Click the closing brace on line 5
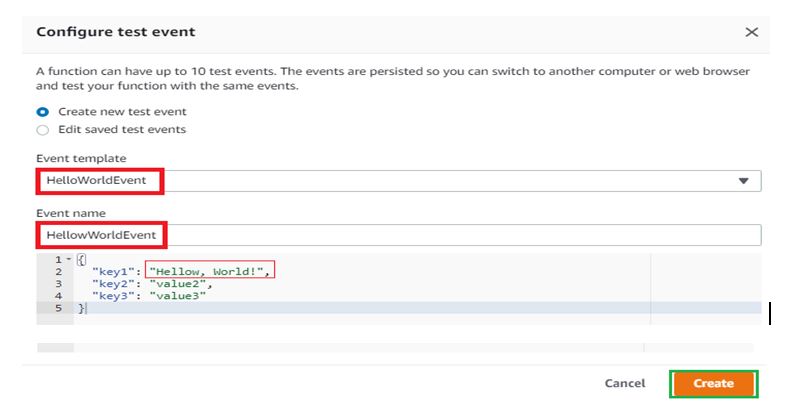The height and width of the screenshot is (406, 804). point(81,308)
